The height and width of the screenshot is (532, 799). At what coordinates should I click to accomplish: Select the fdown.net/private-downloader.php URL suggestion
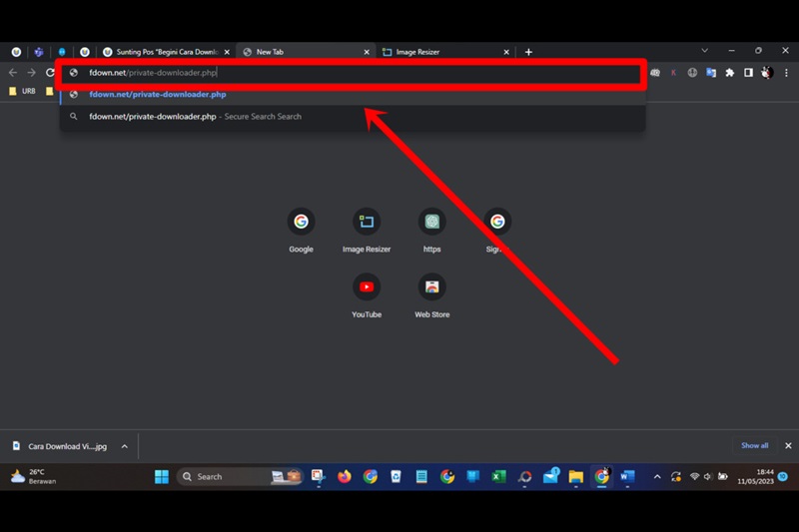coord(158,95)
